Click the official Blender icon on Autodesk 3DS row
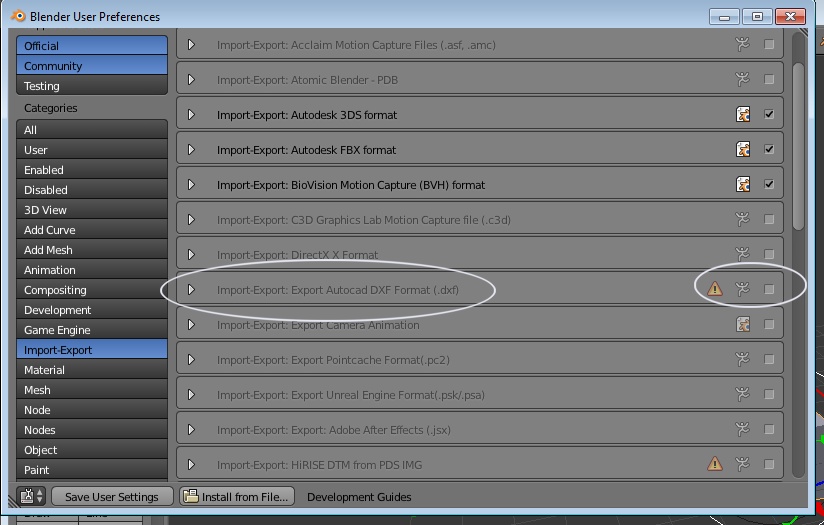 (743, 114)
